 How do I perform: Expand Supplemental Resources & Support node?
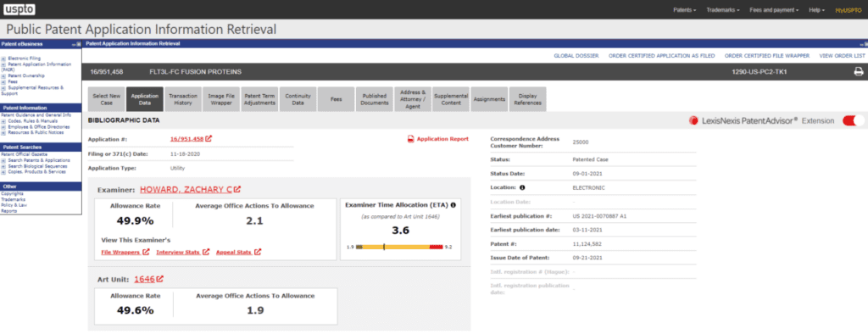3,87
